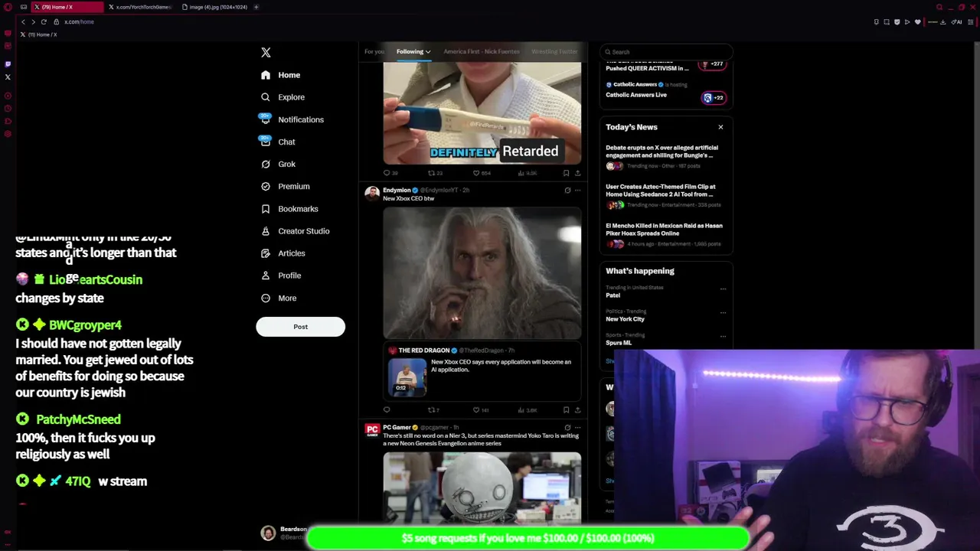980x551 pixels.
Task: Reload the page in the browser
Action: 44,21
